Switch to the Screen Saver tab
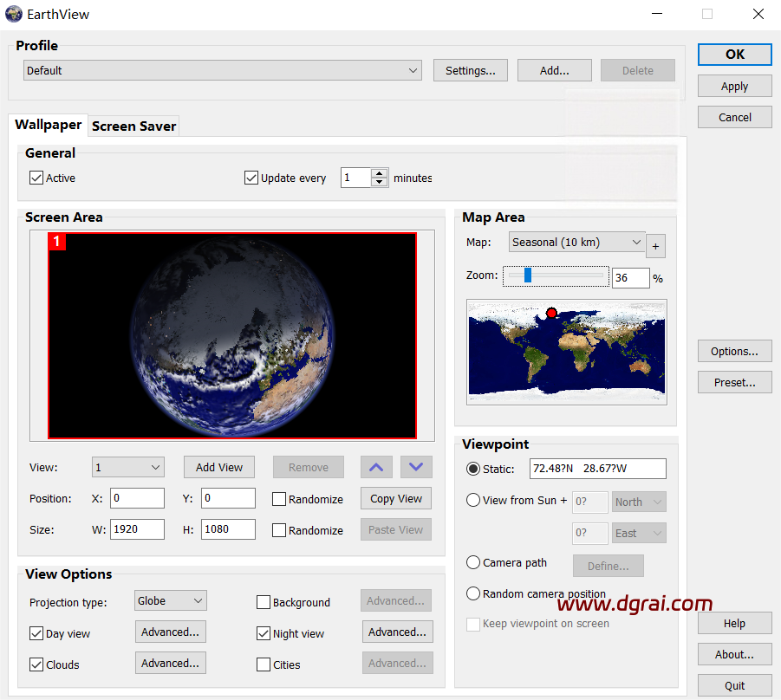The image size is (781, 700). (133, 126)
